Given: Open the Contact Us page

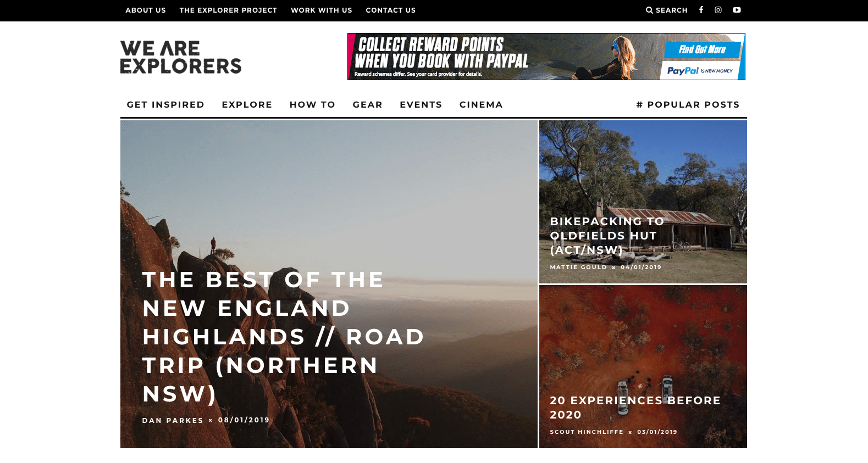Looking at the screenshot, I should 391,10.
